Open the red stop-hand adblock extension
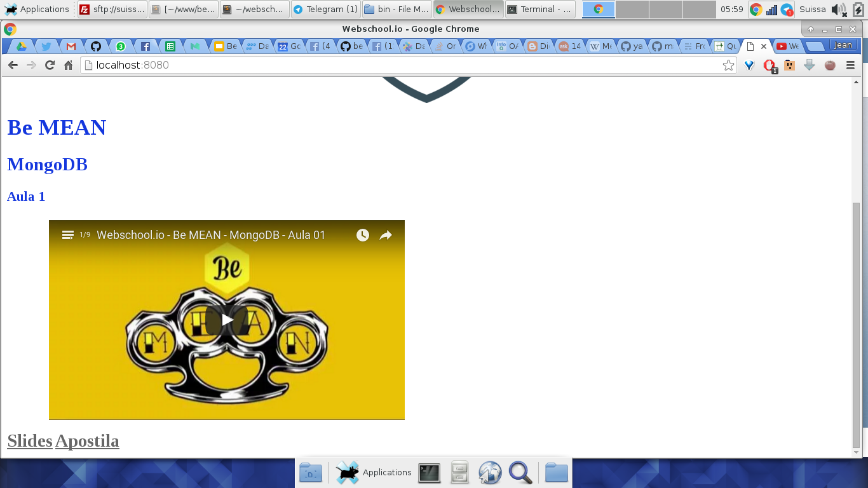This screenshot has width=868, height=488. click(770, 65)
